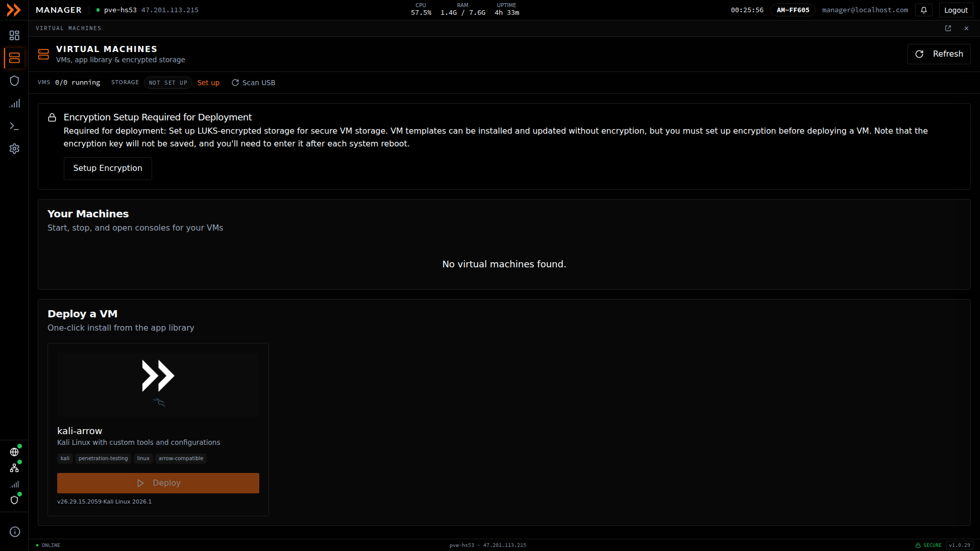
Task: Click manager@localhost.com account email
Action: 865,10
